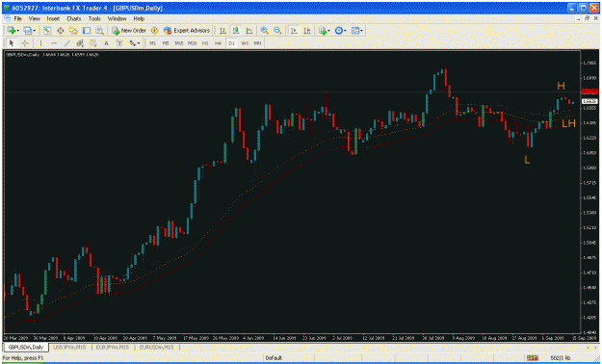Select the orange 'H' label on chart
The height and width of the screenshot is (364, 602).
[x=562, y=86]
